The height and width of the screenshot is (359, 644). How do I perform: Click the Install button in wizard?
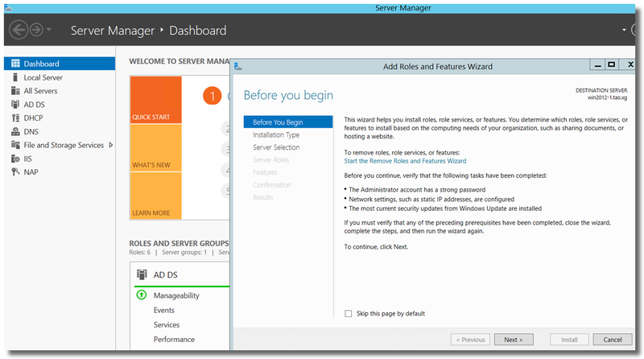point(569,340)
